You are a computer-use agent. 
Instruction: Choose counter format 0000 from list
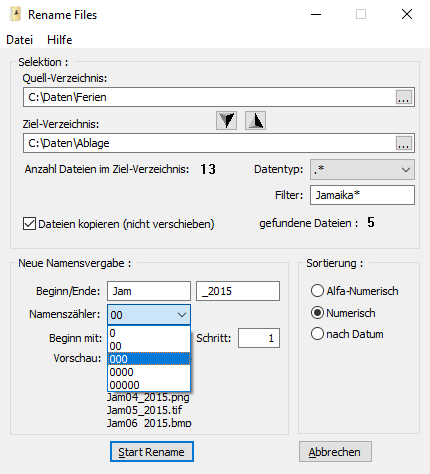pos(149,372)
